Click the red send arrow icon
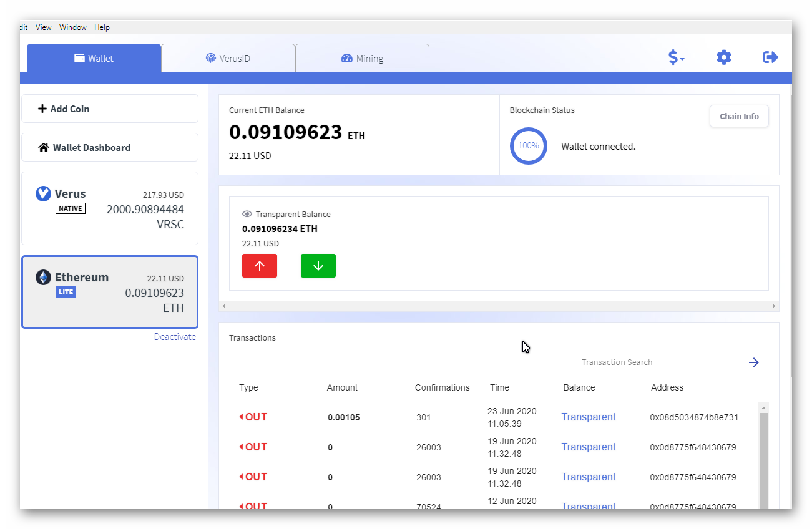Image resolution: width=812 pixels, height=529 pixels. pos(259,265)
